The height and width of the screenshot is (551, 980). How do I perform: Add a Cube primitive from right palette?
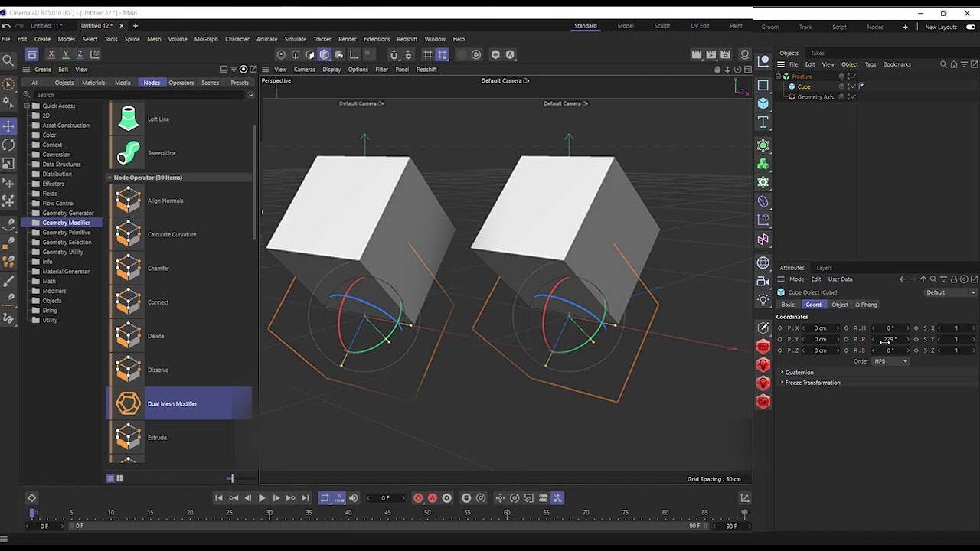[763, 103]
